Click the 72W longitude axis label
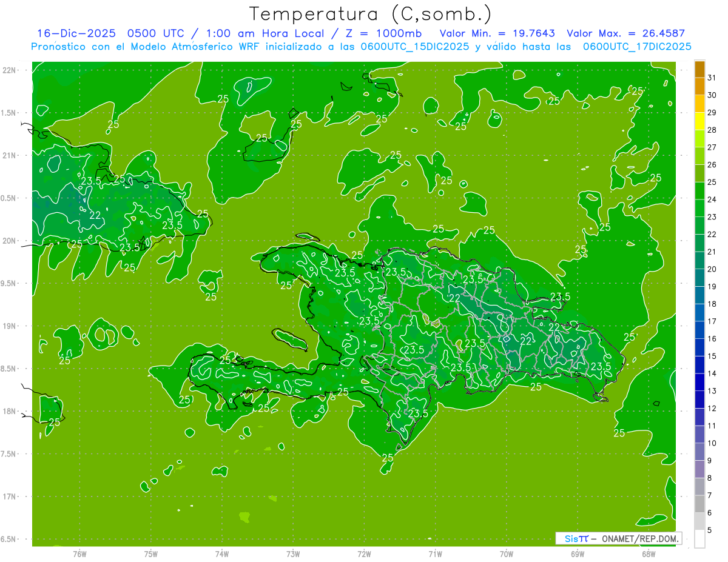Screen dimensions: 728x562 364,554
